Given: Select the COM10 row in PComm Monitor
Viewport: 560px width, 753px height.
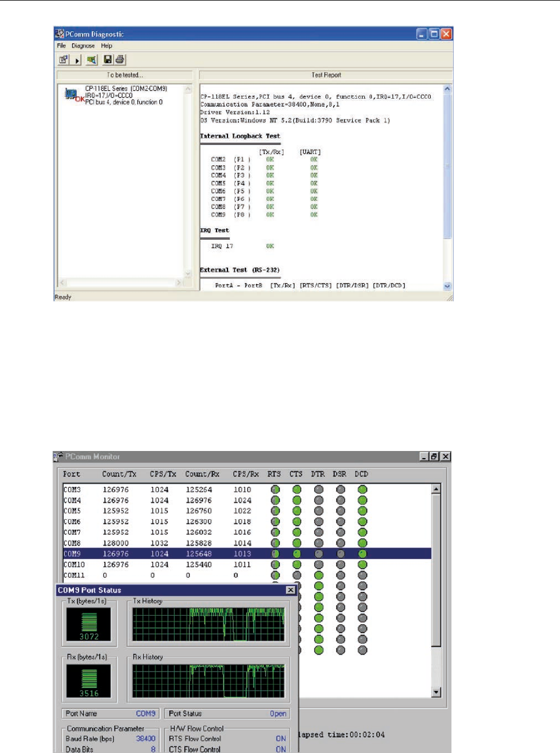Looking at the screenshot, I should (x=247, y=565).
